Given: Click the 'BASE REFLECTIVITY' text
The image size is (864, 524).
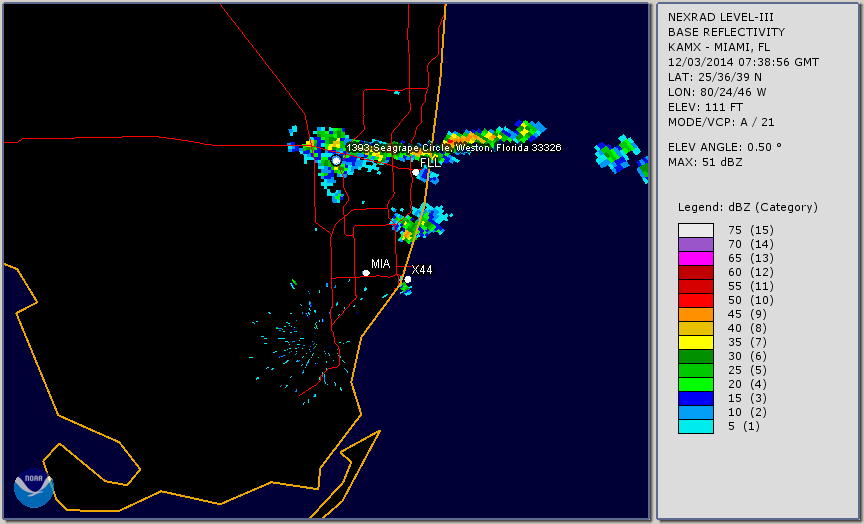Looking at the screenshot, I should click(726, 33).
